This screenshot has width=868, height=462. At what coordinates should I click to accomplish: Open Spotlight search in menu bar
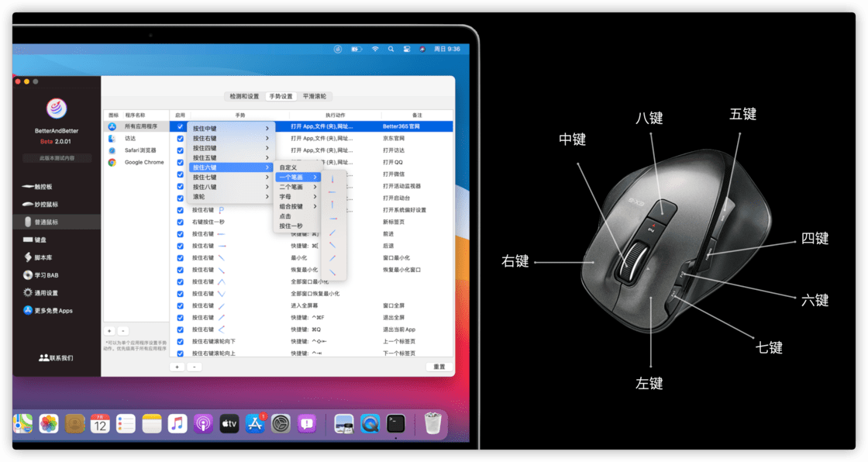pyautogui.click(x=391, y=49)
